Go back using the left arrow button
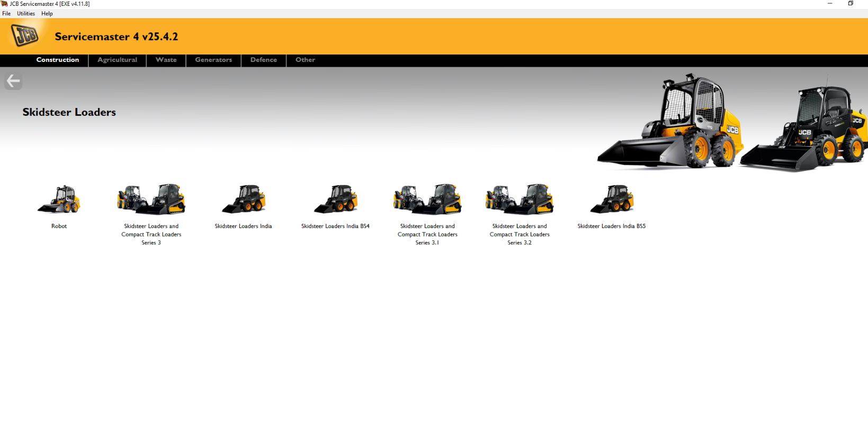This screenshot has height=426, width=868. (x=13, y=81)
